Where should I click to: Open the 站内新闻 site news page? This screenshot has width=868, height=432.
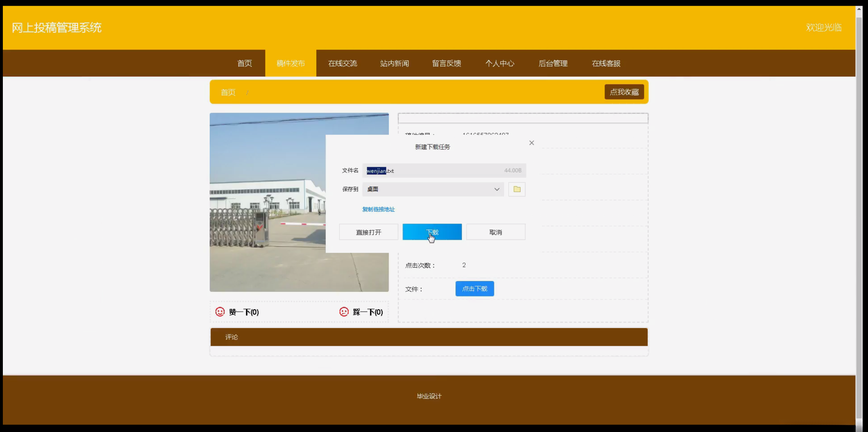(394, 63)
